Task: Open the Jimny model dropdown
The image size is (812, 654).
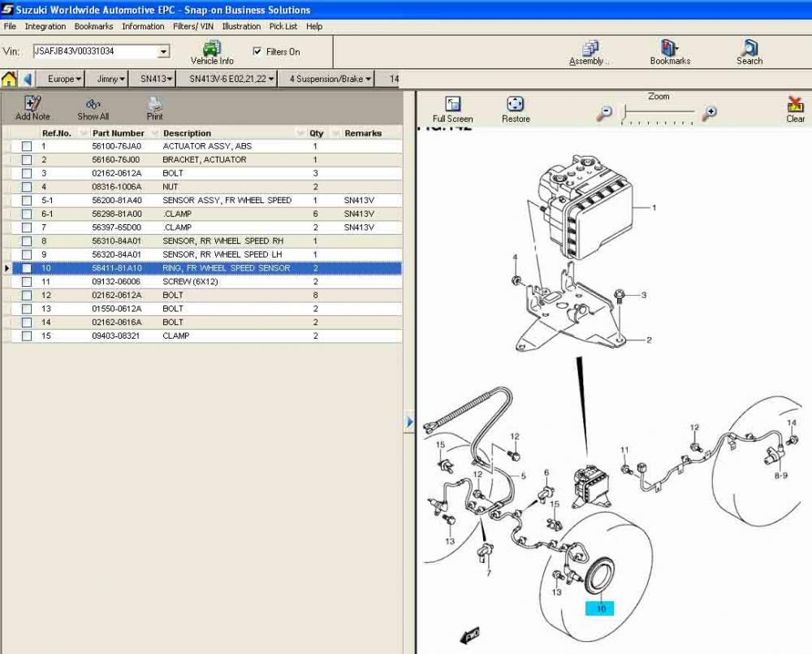Action: (x=111, y=79)
